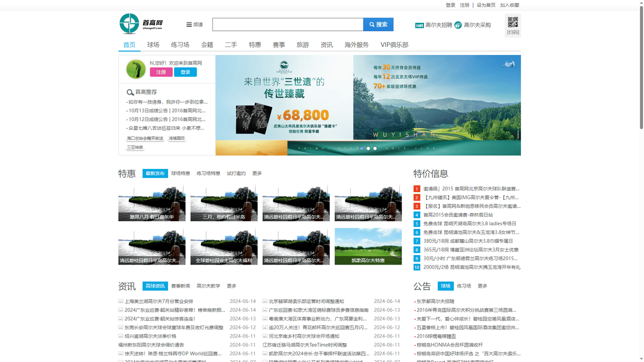
Task: Click image icon beside 绍兴鉴湖高尔夫淡季价格
Action: pyautogui.click(x=121, y=336)
